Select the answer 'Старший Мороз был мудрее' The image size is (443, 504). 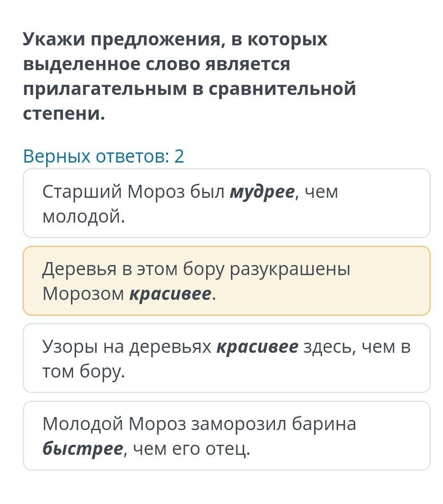(227, 203)
